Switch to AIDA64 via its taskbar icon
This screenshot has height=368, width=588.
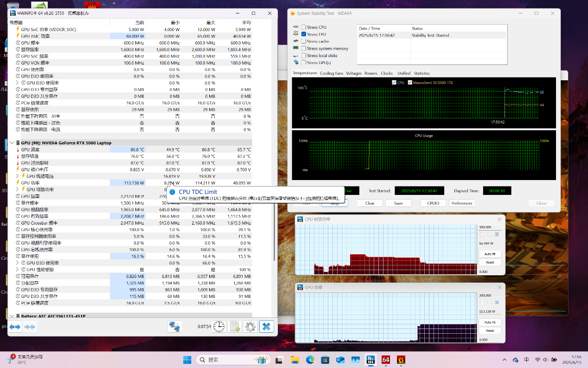(386, 360)
